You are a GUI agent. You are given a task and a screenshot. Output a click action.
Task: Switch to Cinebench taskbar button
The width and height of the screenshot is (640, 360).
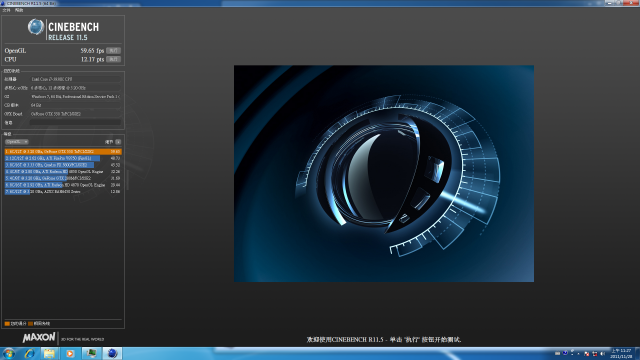(x=112, y=353)
